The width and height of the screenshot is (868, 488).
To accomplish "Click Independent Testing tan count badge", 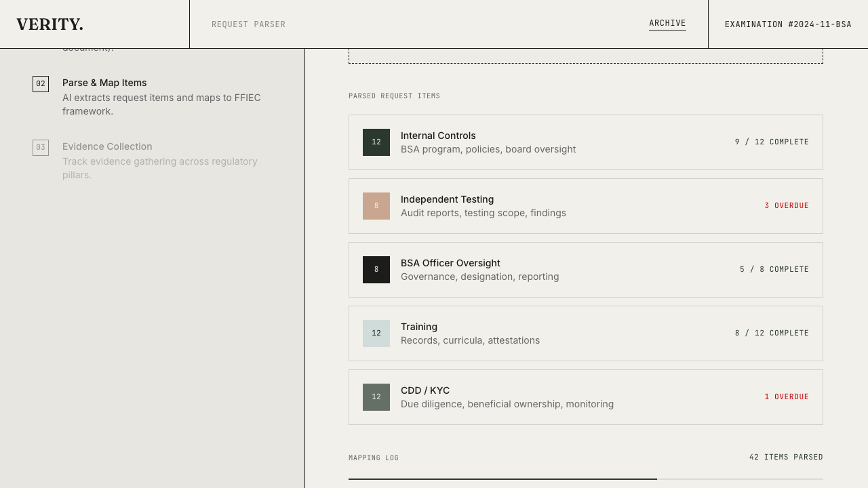I will click(x=376, y=206).
